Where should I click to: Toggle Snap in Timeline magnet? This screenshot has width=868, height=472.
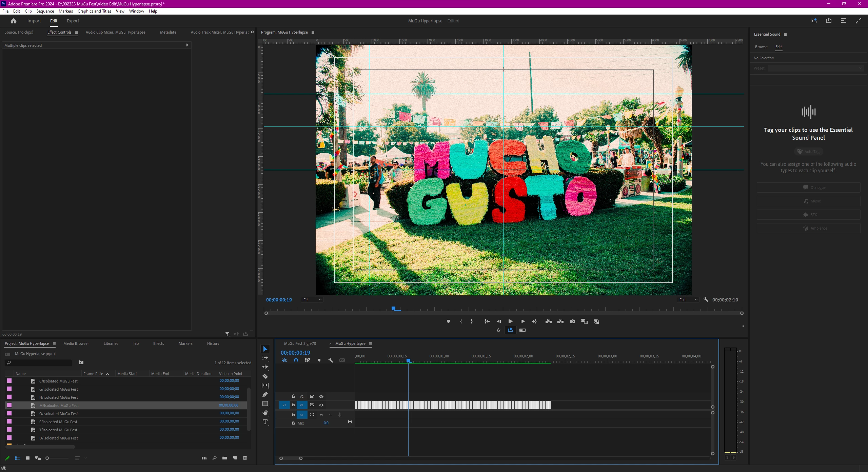[x=296, y=360]
